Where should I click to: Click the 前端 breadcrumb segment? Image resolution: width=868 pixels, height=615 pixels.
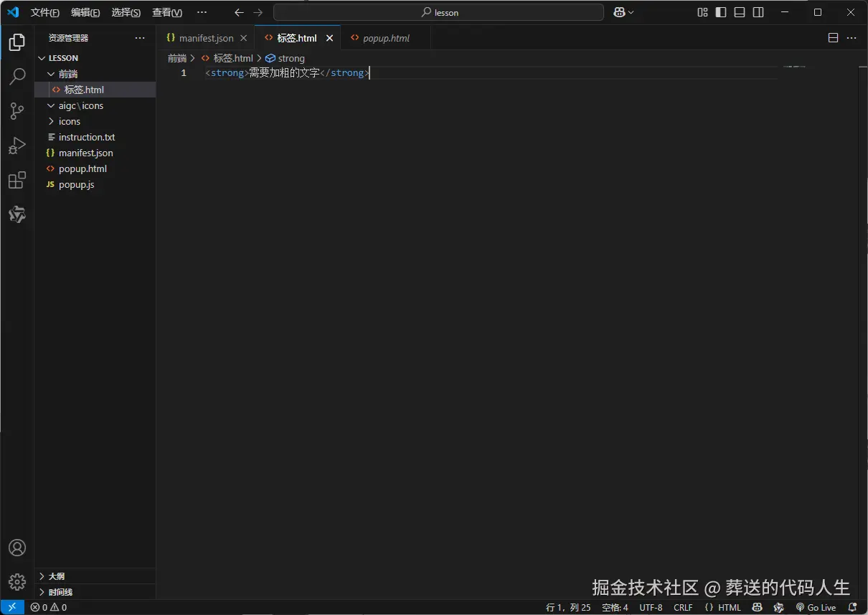177,58
